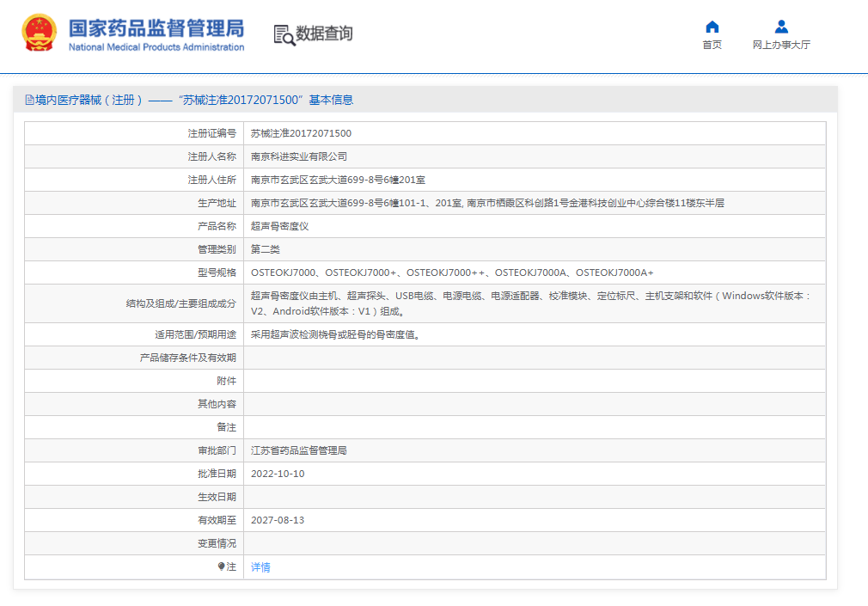Viewport: 868px width, 606px height.
Task: Click the product name 超声骨密度仪
Action: tap(279, 226)
